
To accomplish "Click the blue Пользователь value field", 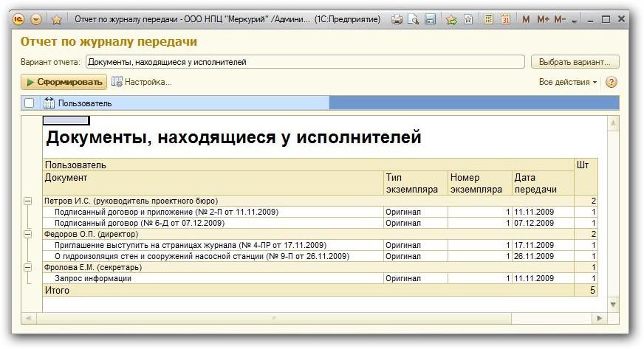I will coord(474,103).
